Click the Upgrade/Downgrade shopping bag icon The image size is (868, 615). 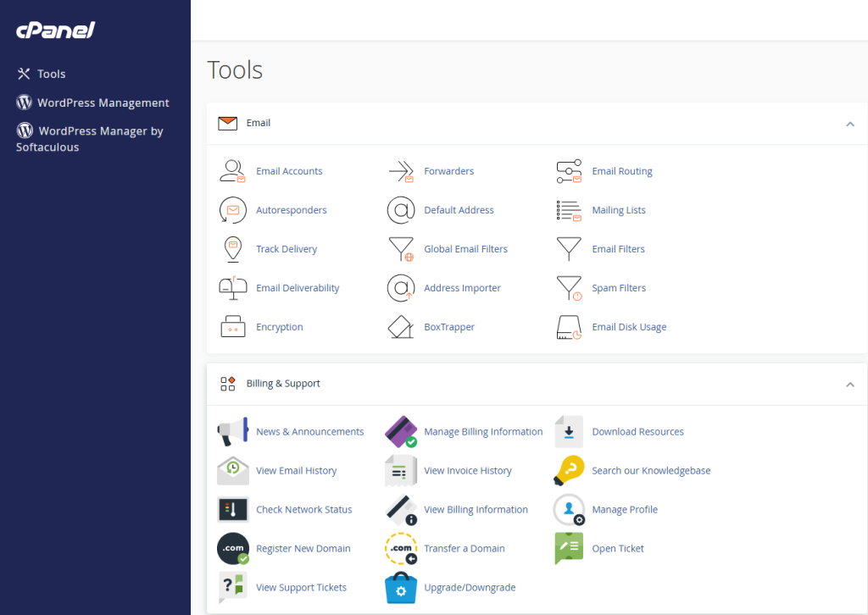pyautogui.click(x=400, y=588)
